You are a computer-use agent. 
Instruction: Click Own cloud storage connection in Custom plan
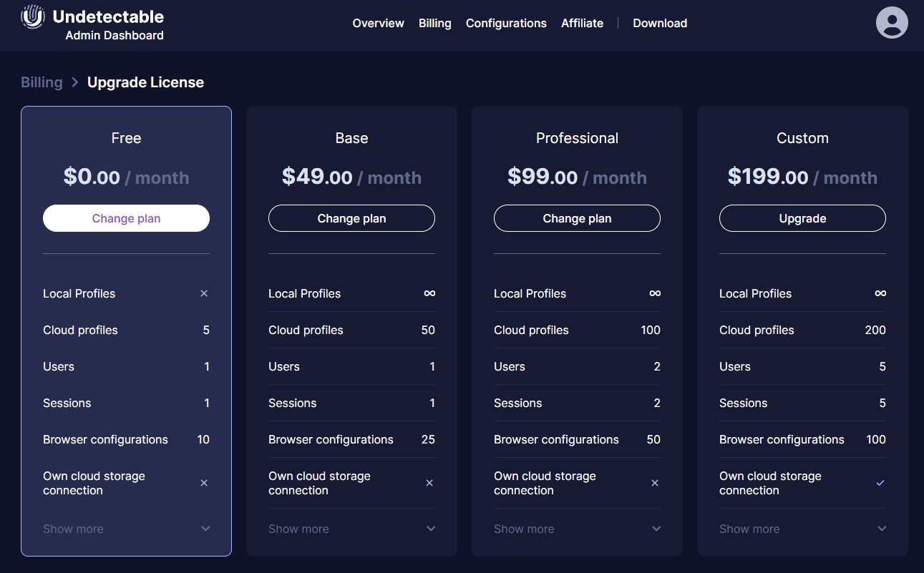[x=770, y=483]
